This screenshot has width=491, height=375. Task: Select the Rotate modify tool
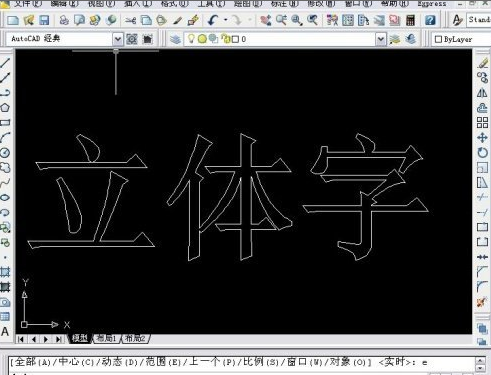pos(482,153)
